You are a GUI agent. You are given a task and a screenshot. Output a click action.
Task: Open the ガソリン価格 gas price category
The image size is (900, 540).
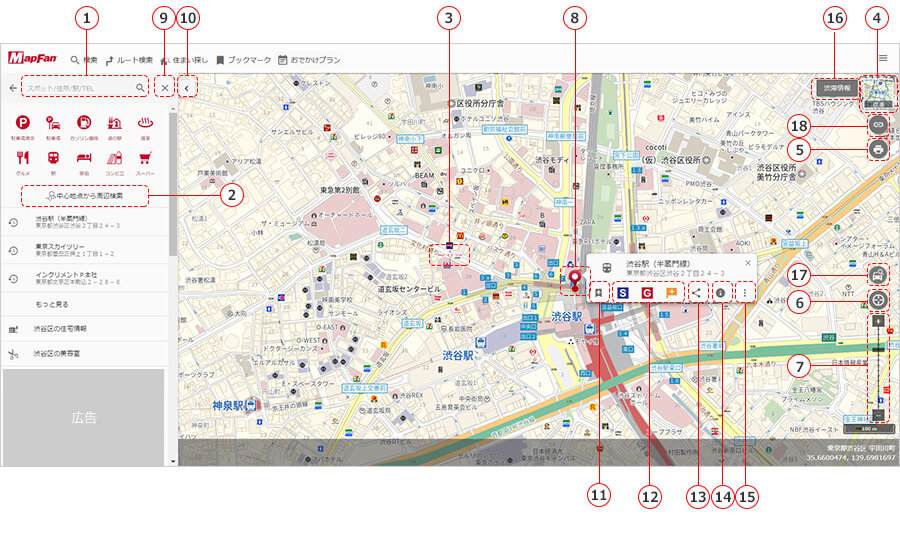(84, 122)
